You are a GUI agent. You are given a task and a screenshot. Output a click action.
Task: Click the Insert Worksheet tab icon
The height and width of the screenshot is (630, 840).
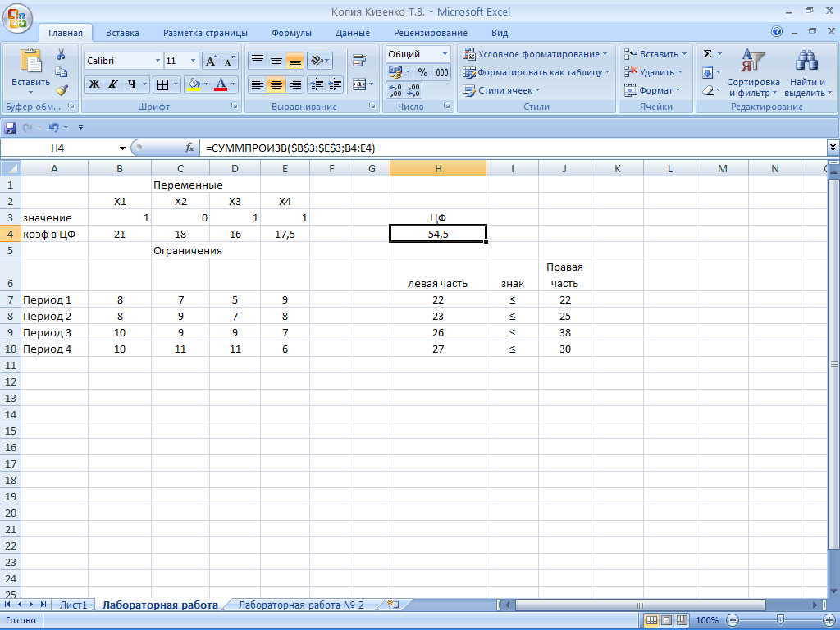[393, 605]
